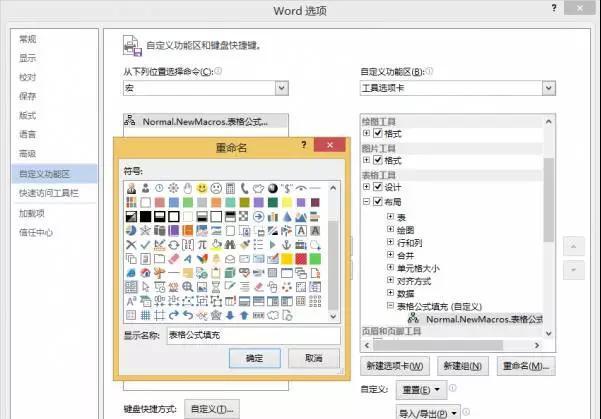Expand the 设计 tab node

(x=366, y=187)
